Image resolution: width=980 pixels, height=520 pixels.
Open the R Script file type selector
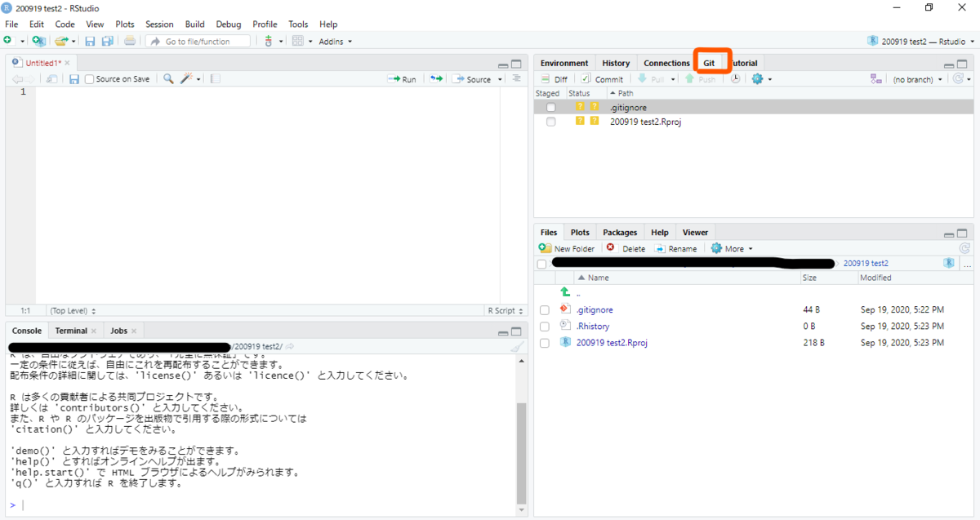pyautogui.click(x=505, y=310)
